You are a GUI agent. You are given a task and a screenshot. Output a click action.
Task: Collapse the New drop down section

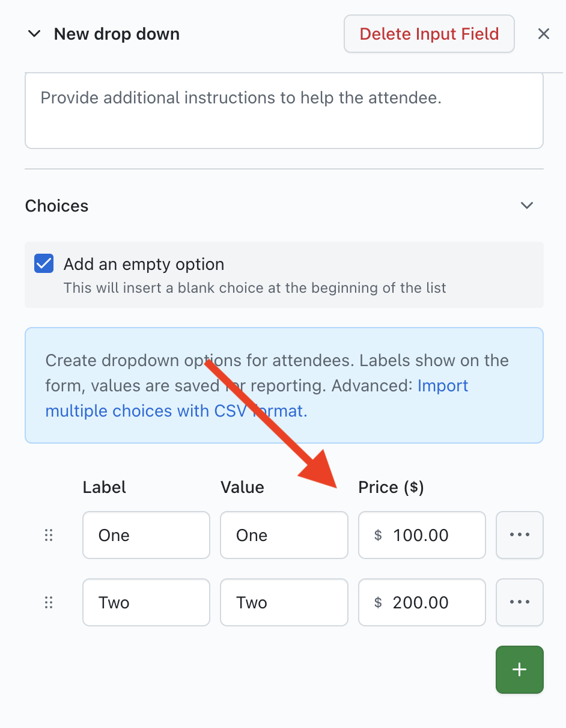click(34, 34)
